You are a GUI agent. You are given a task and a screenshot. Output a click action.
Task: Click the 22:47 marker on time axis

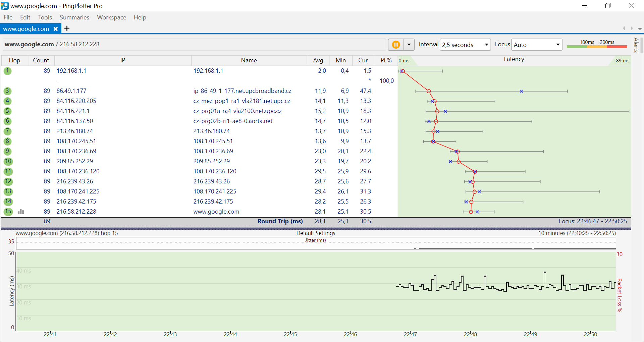[410, 334]
